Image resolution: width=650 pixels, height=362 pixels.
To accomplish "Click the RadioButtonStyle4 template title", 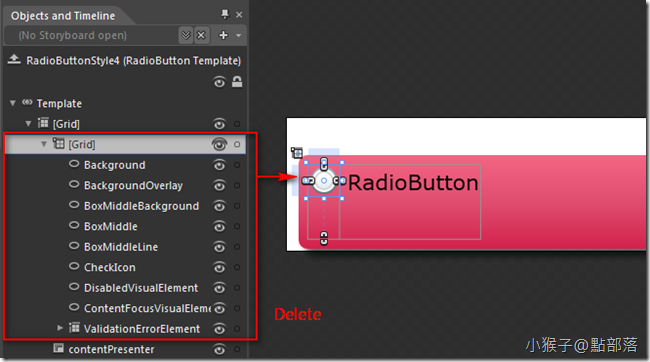I will pos(133,61).
